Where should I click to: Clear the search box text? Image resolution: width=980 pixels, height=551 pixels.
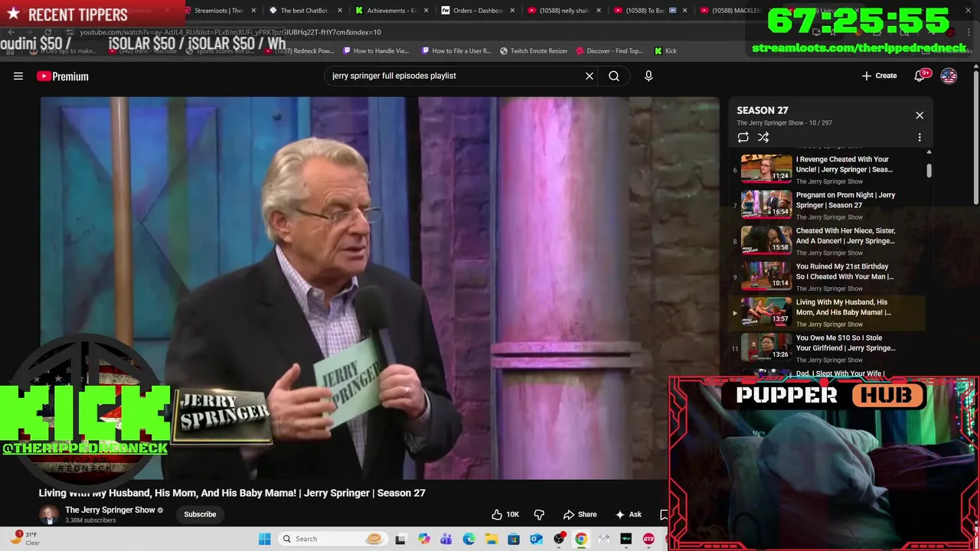coord(590,76)
